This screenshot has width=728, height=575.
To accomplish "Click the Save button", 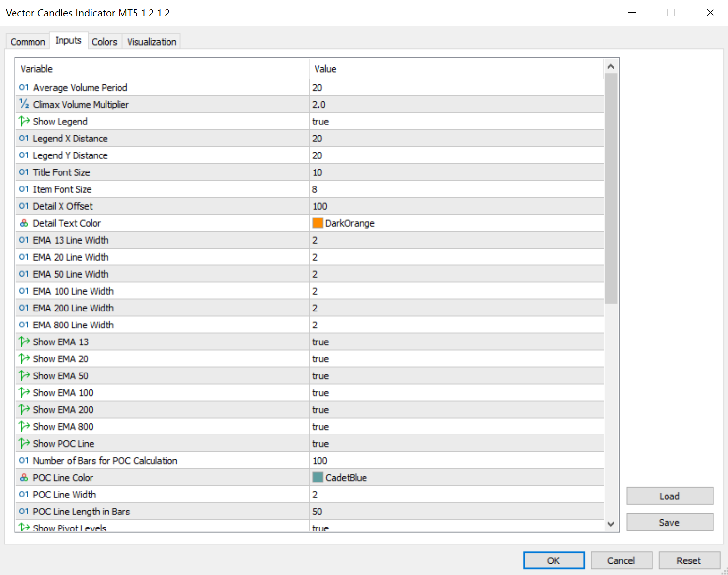I will pos(670,522).
